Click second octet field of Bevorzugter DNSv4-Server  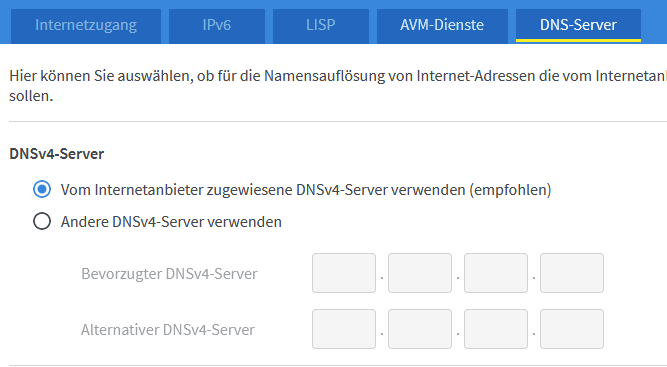pyautogui.click(x=420, y=273)
